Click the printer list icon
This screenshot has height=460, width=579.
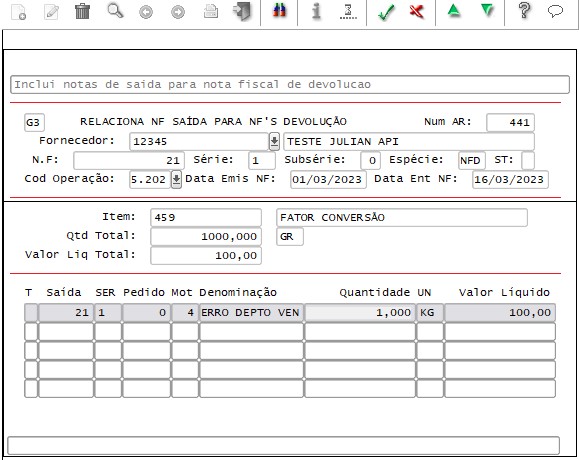click(211, 11)
